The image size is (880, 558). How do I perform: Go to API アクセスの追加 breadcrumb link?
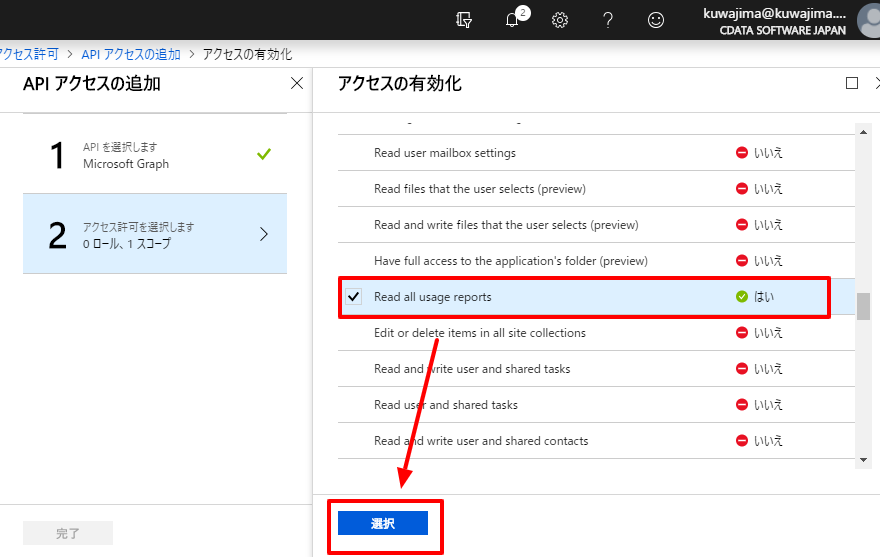131,54
